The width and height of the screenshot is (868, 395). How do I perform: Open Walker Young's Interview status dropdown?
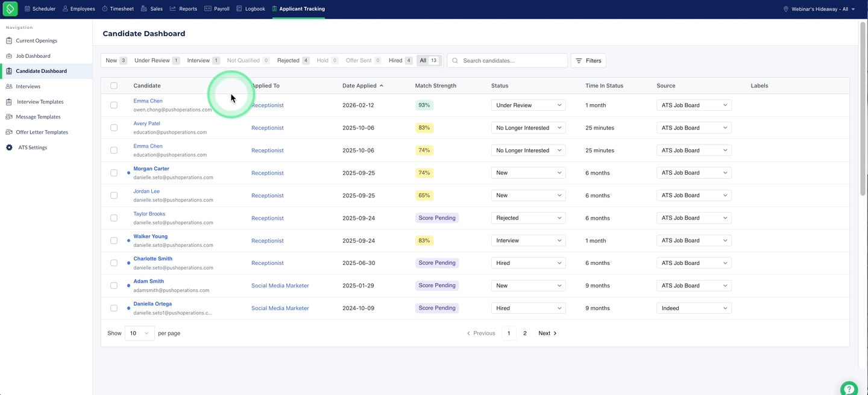click(x=529, y=241)
